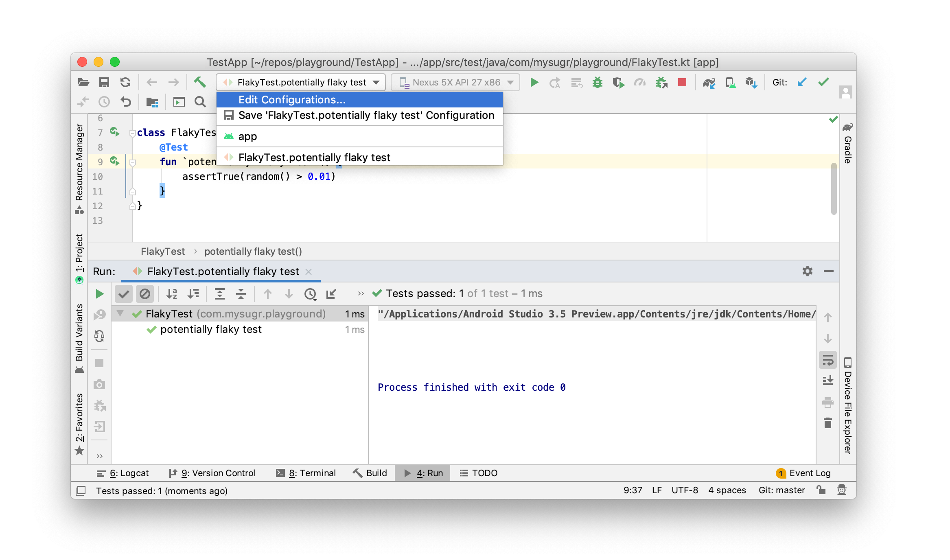Minimize the Run tool window
Image resolution: width=950 pixels, height=560 pixels.
pyautogui.click(x=829, y=271)
